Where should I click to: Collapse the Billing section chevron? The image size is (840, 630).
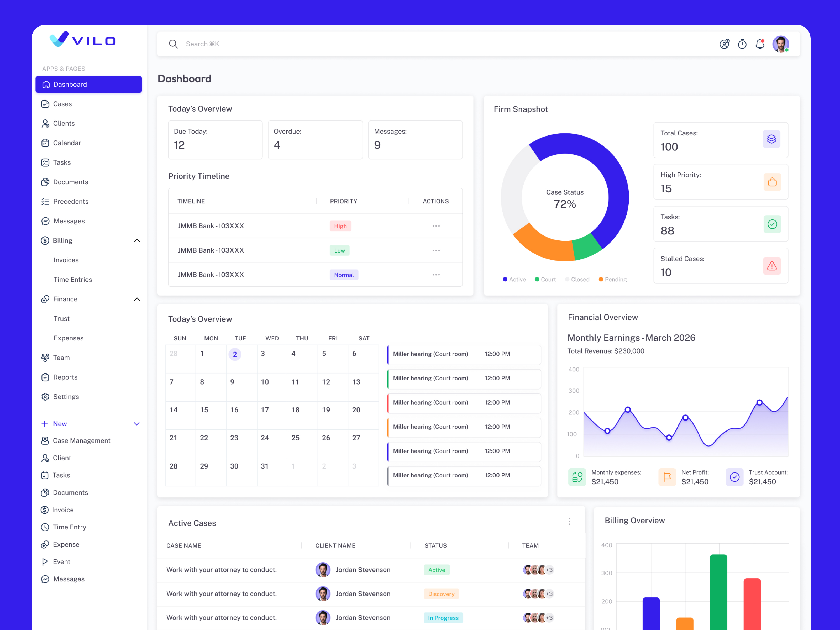pos(137,241)
